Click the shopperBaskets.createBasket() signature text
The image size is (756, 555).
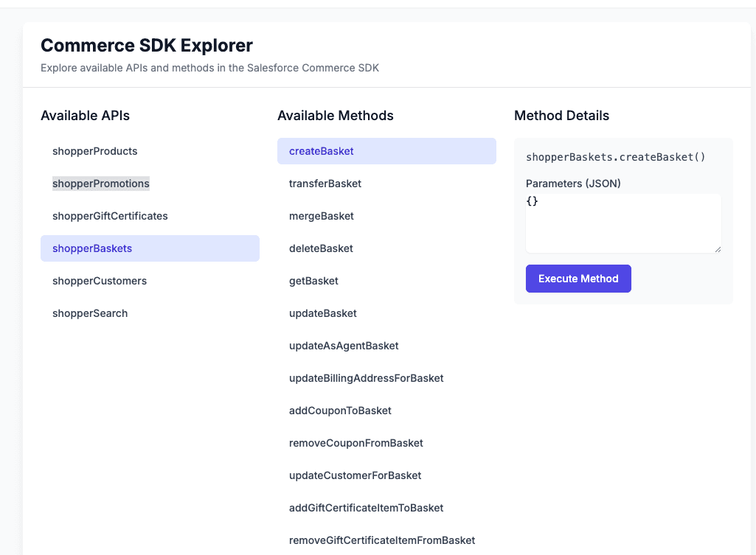[616, 157]
